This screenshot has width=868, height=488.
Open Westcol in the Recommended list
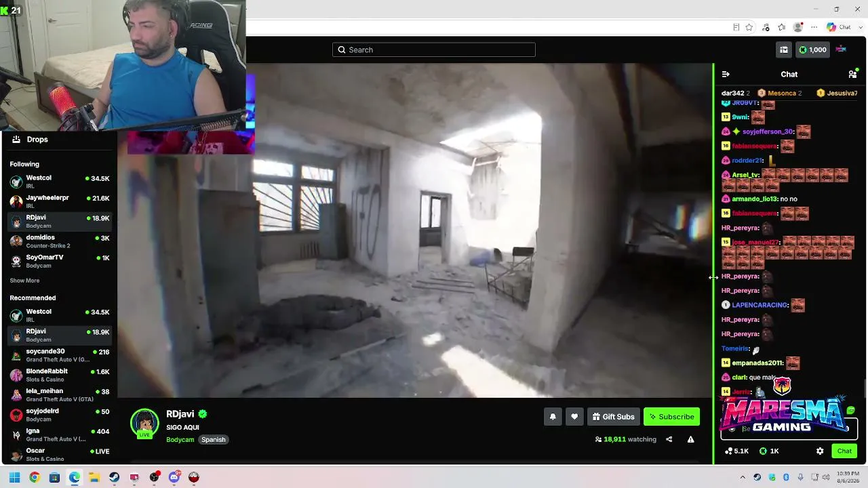(x=59, y=315)
